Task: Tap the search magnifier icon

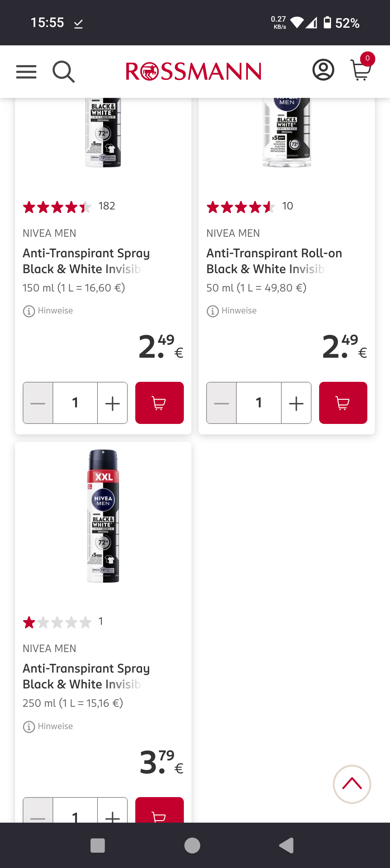Action: click(64, 72)
